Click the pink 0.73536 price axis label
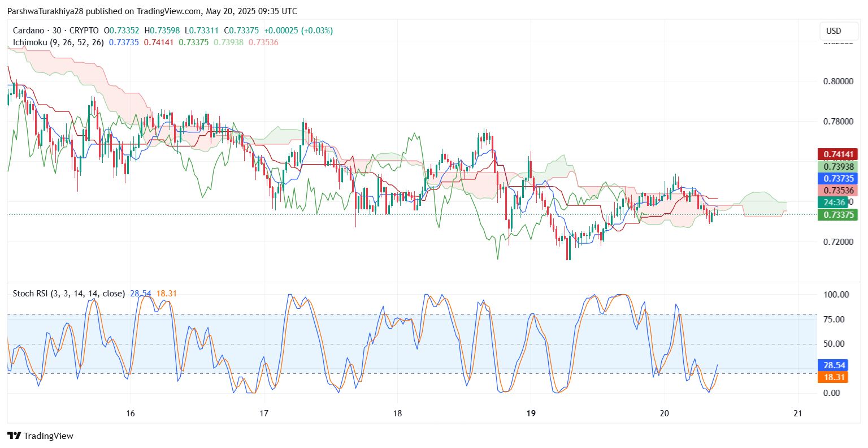The image size is (868, 448). pos(837,191)
